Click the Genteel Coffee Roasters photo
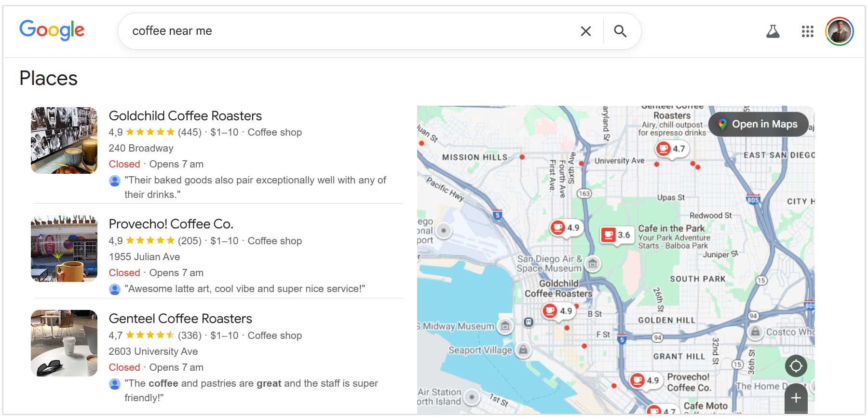Viewport: 868px width, 420px height. point(64,343)
